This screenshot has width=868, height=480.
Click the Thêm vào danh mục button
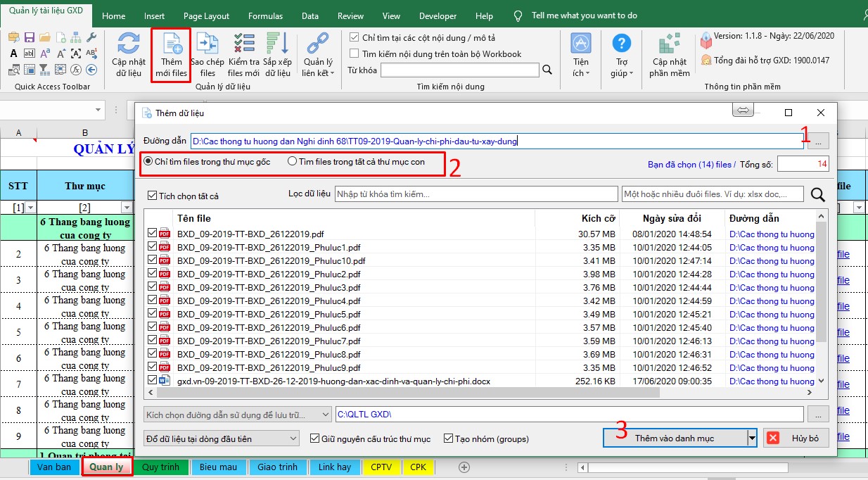pyautogui.click(x=674, y=438)
